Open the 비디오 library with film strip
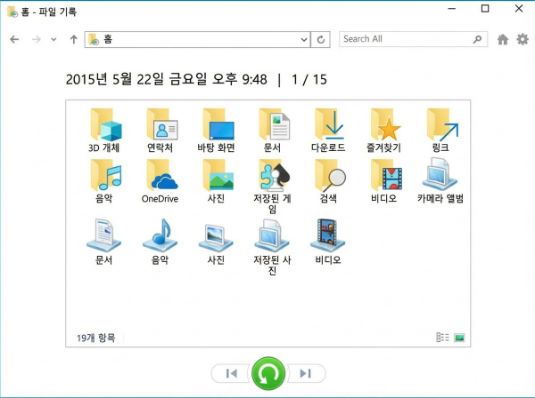The image size is (535, 398). click(x=328, y=242)
